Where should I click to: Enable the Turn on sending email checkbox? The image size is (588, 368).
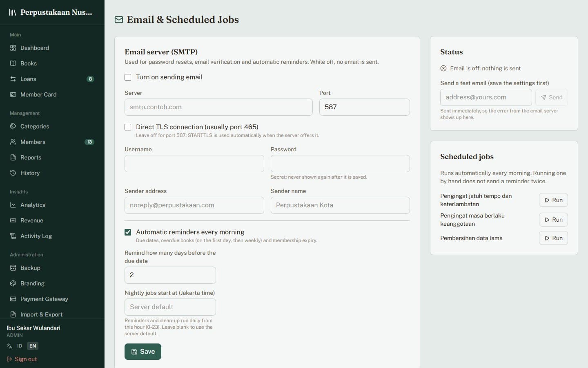pyautogui.click(x=128, y=77)
